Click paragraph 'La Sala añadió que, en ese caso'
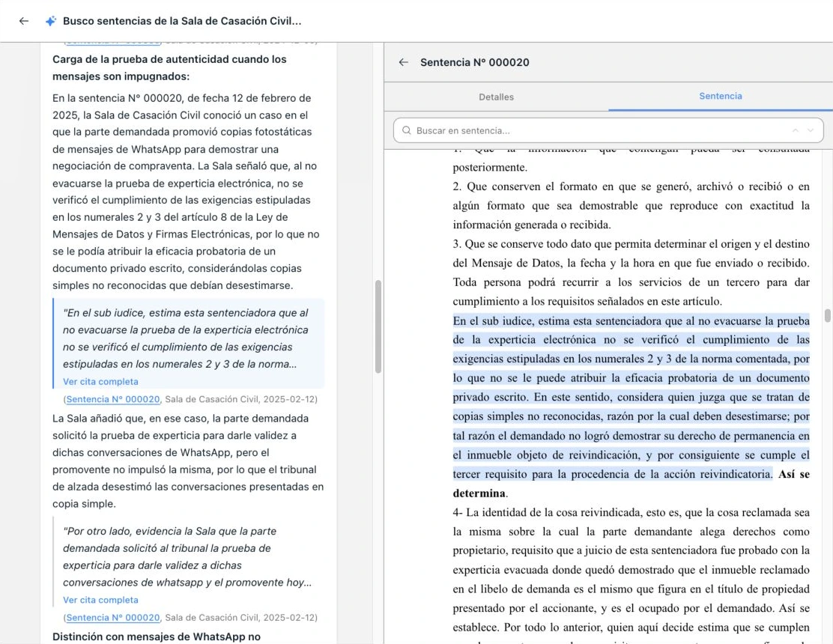Image resolution: width=833 pixels, height=644 pixels. pyautogui.click(x=188, y=461)
